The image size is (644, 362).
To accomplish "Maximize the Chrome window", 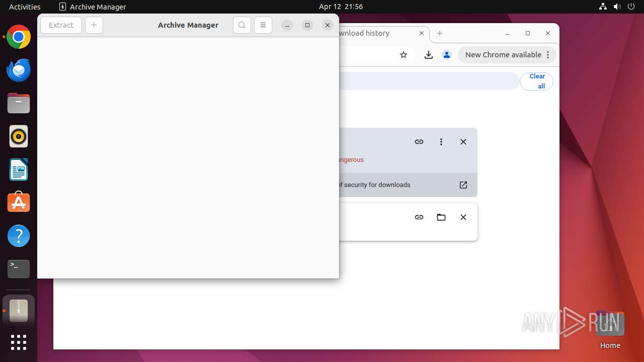I will click(528, 33).
